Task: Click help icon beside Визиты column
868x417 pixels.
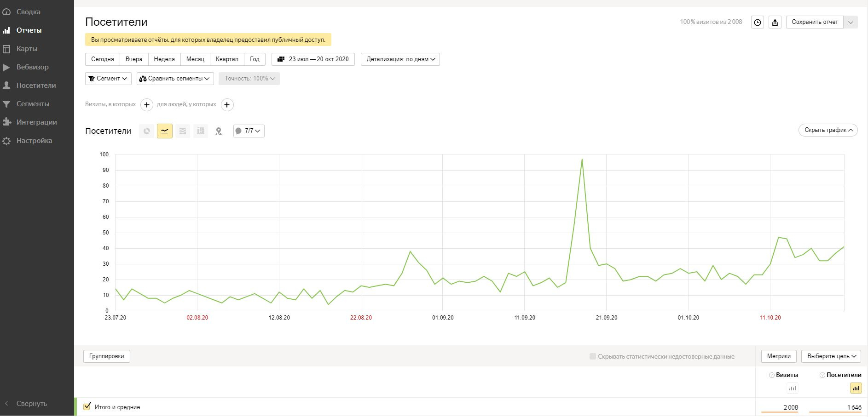Action: click(x=772, y=375)
